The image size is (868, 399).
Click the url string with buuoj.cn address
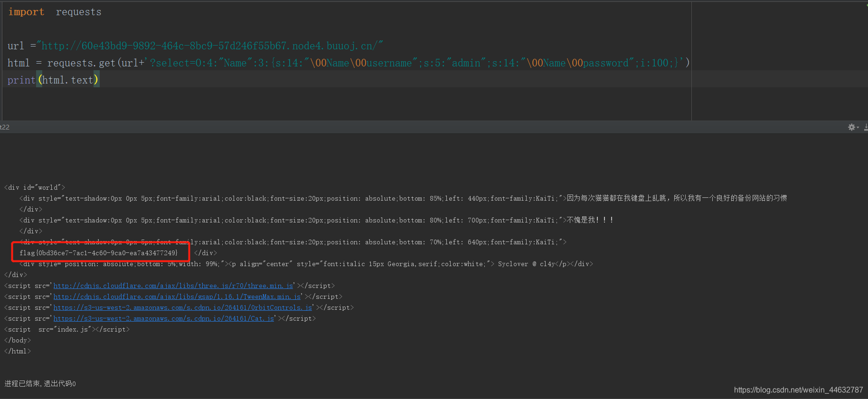(x=209, y=46)
